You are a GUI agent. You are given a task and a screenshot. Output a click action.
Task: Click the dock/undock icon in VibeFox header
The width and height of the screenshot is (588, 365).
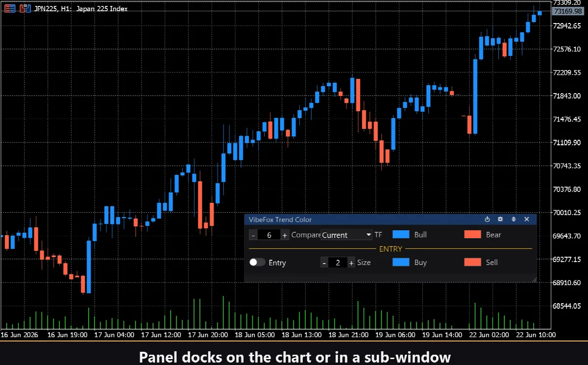coord(514,219)
